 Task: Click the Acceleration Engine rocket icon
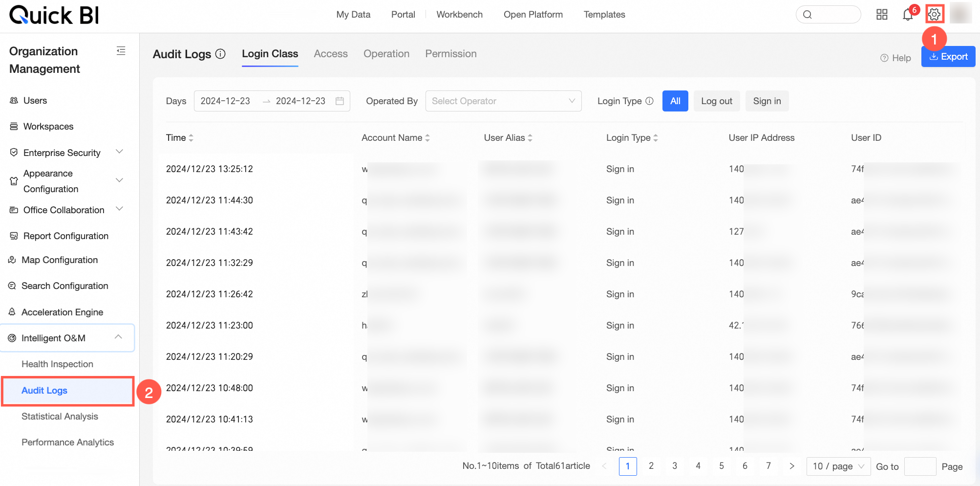pos(12,312)
